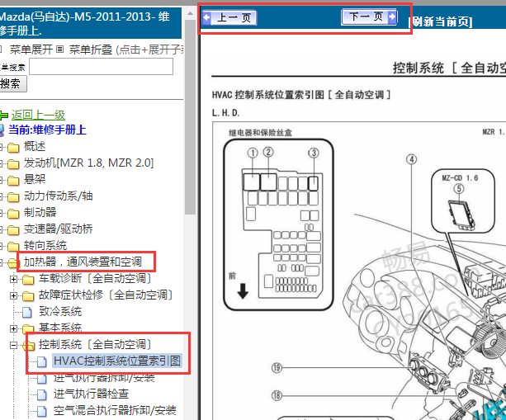Click 当前:维修手册上 current location label
The image size is (506, 420).
click(47, 130)
